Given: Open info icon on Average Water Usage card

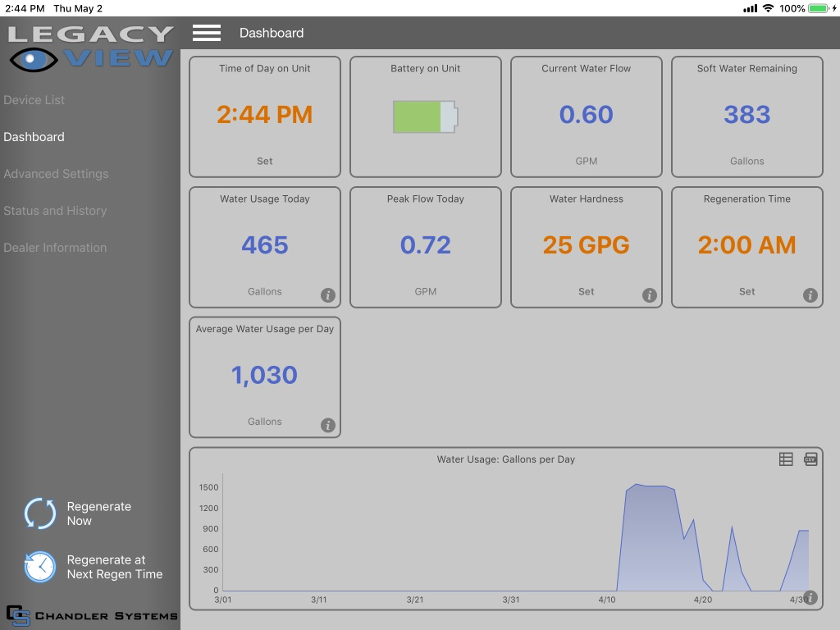Looking at the screenshot, I should click(x=328, y=425).
